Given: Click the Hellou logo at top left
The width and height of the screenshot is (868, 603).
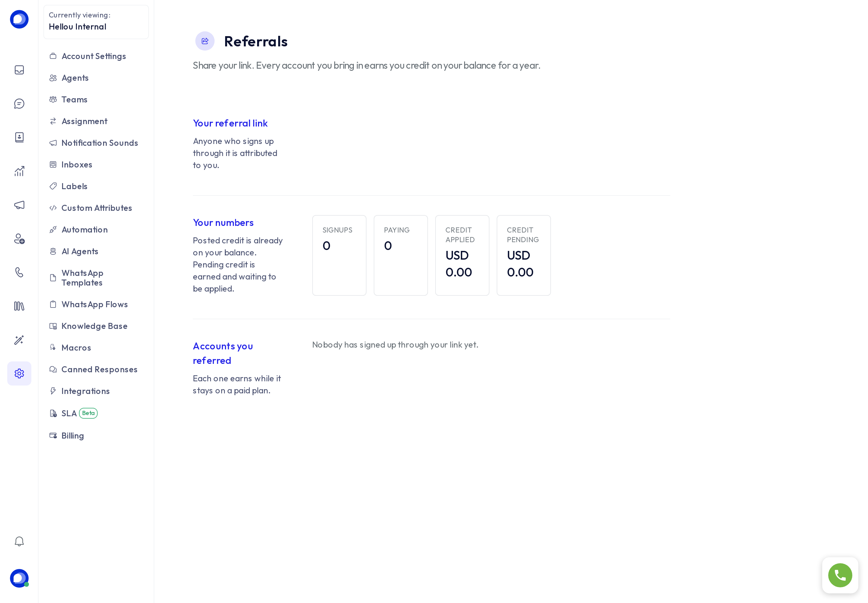Looking at the screenshot, I should pyautogui.click(x=19, y=19).
